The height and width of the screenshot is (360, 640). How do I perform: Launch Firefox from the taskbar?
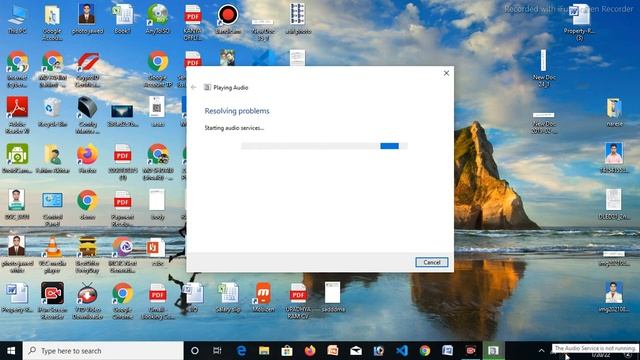coord(310,351)
